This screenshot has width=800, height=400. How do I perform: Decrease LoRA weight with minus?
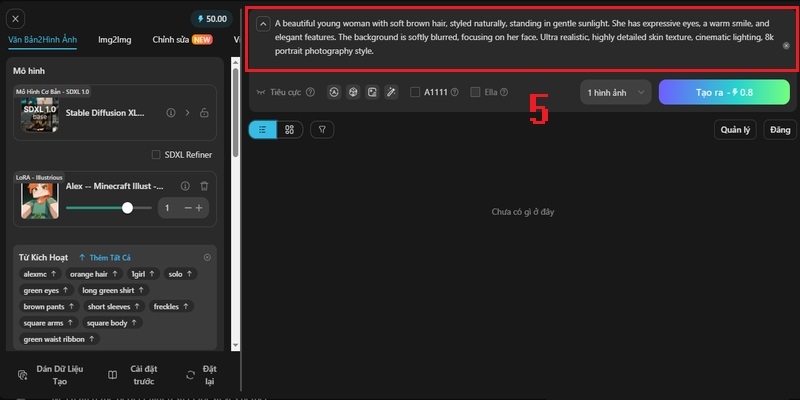click(x=188, y=208)
